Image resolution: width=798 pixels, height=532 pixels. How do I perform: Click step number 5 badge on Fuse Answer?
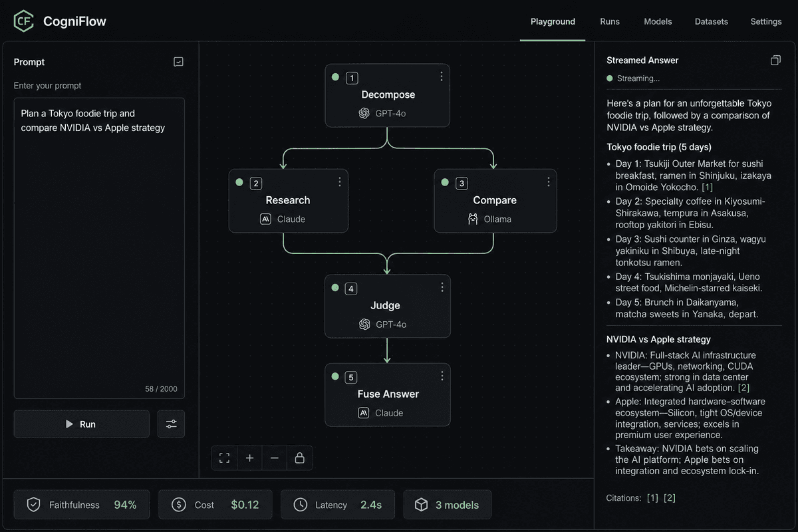(x=351, y=377)
